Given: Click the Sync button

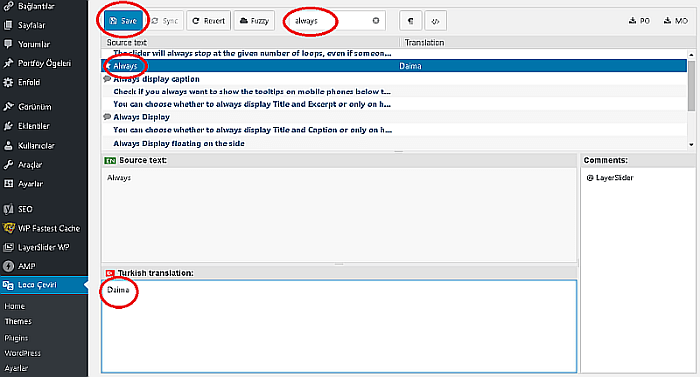Looking at the screenshot, I should coord(165,21).
